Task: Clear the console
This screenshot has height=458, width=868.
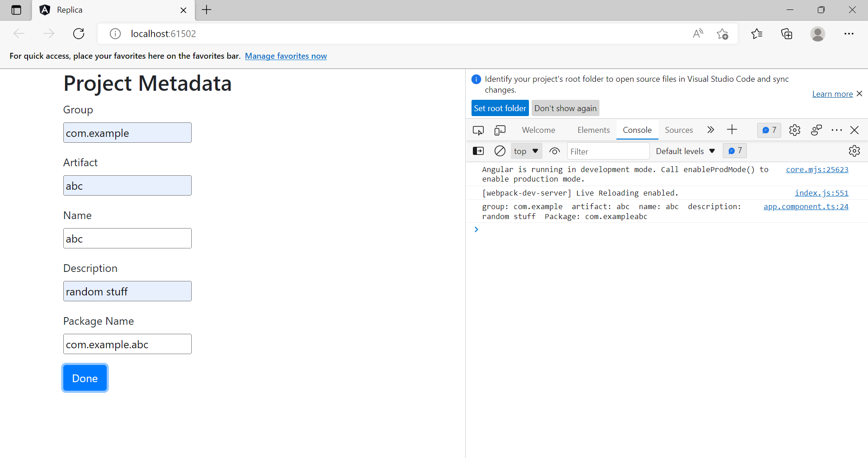Action: (500, 151)
